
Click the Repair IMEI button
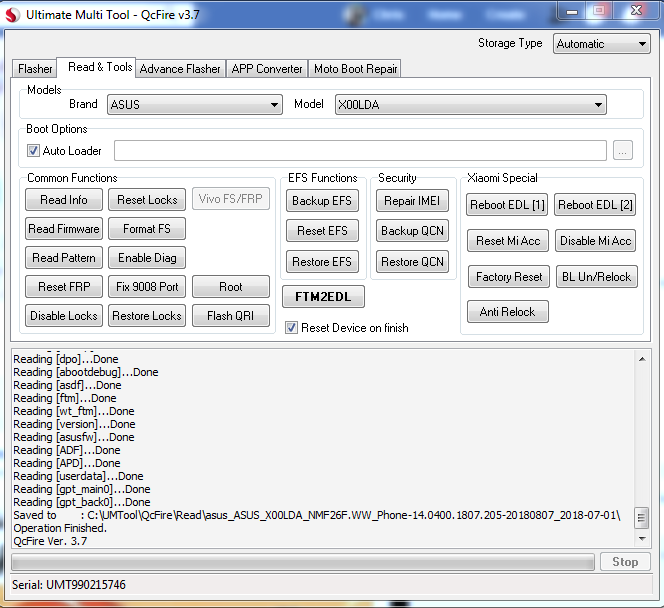(412, 201)
